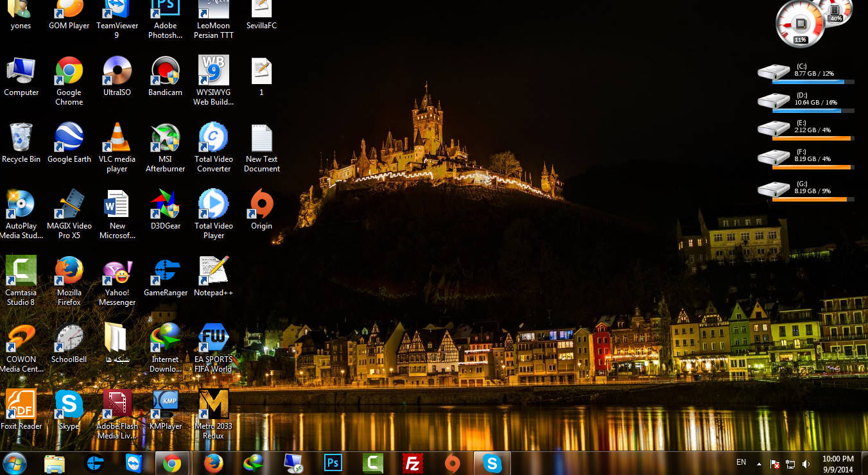Select the Camtasia Studio 8 desktop shortcut
This screenshot has width=868, height=475.
[x=21, y=281]
